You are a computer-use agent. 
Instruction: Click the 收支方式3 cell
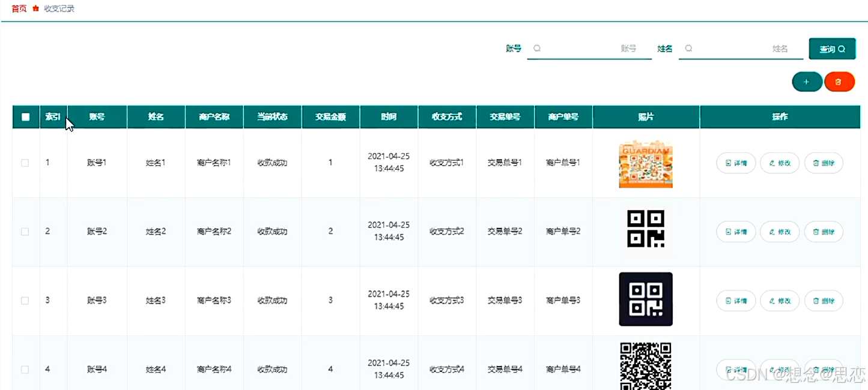(447, 301)
